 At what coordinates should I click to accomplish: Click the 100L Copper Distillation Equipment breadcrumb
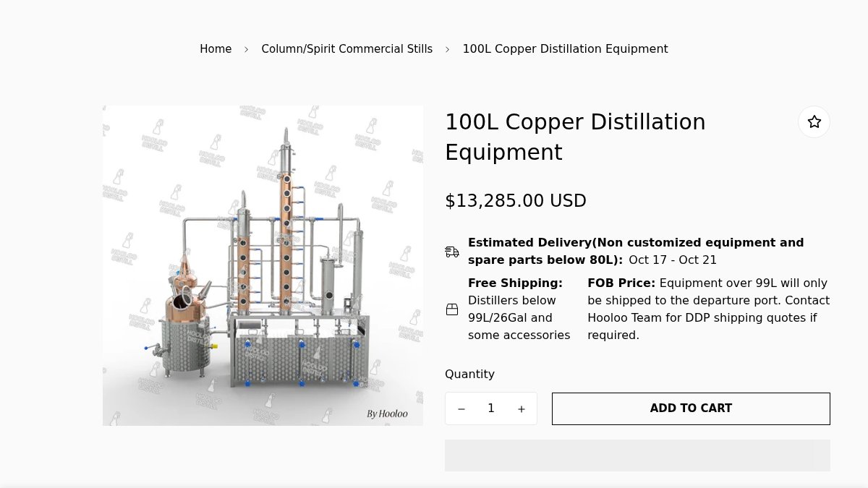(565, 49)
